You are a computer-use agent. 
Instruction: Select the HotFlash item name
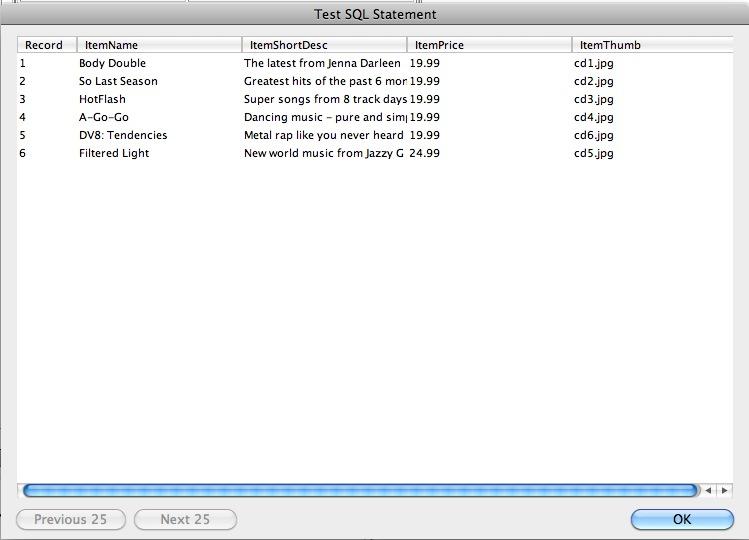point(102,99)
